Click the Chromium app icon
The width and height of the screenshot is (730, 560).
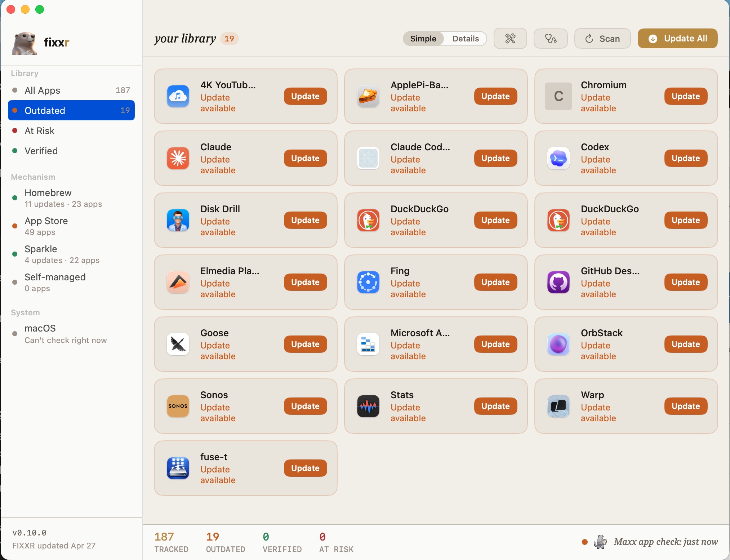click(x=558, y=96)
